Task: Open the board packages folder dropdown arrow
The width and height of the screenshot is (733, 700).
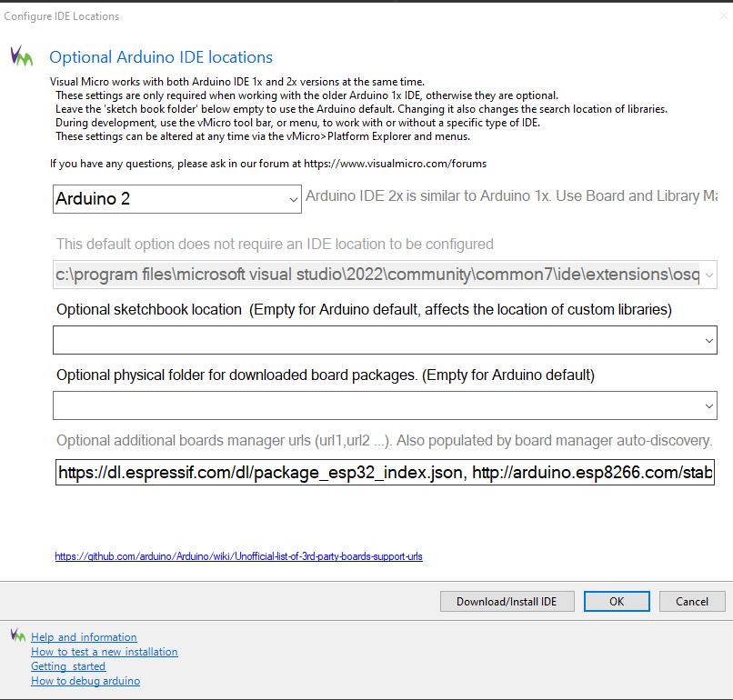Action: click(708, 405)
